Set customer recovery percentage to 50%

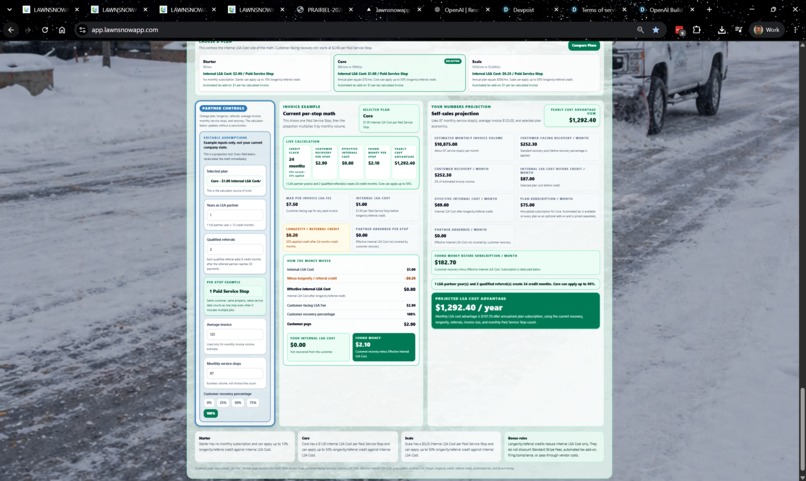click(238, 402)
